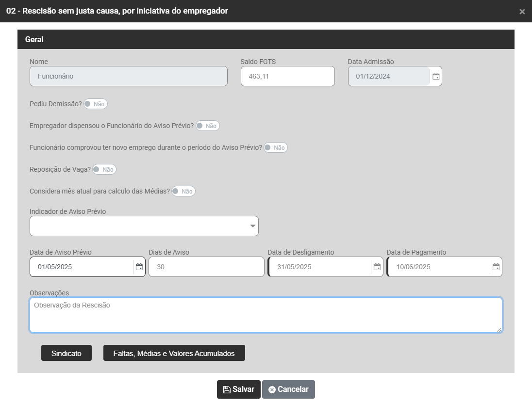Viewport: 532px width, 404px height.
Task: Toggle novo emprego durante Aviso Prévio switch
Action: coord(275,147)
